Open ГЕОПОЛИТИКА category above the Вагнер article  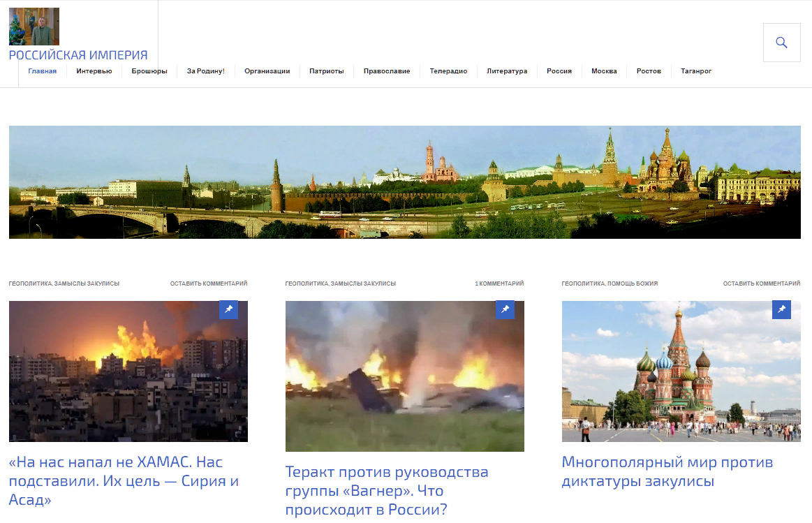tap(307, 283)
